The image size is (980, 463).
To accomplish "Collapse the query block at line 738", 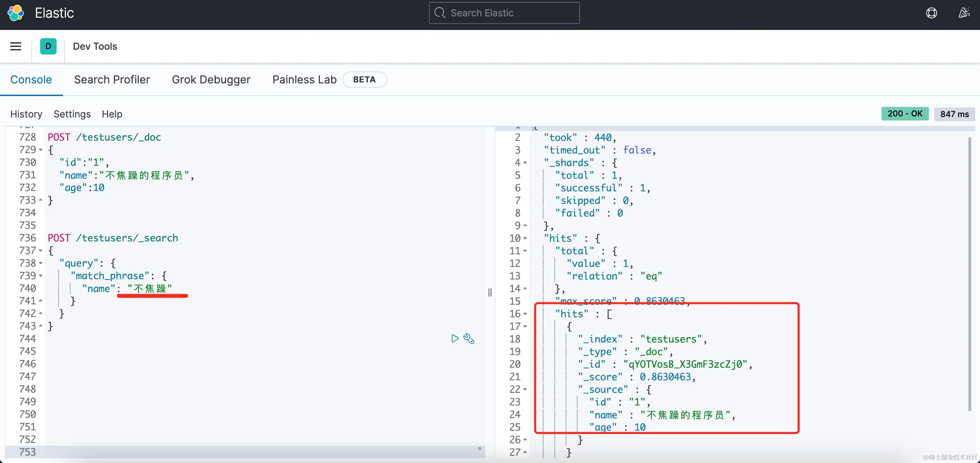I will pyautogui.click(x=40, y=263).
